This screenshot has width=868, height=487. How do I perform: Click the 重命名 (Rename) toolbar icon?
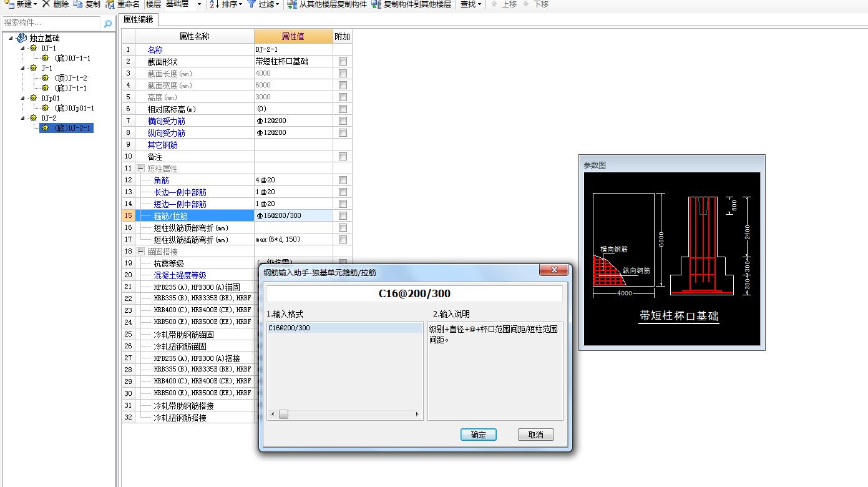pos(110,4)
